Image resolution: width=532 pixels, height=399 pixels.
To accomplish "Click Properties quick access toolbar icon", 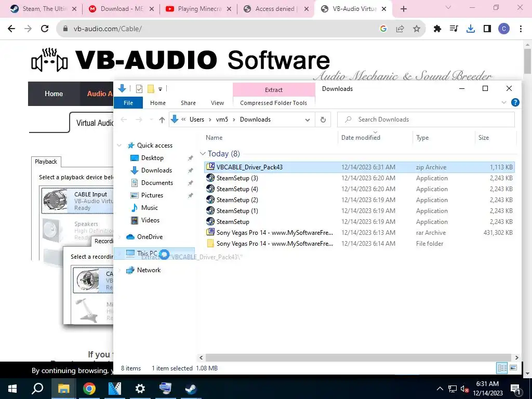I will point(139,89).
